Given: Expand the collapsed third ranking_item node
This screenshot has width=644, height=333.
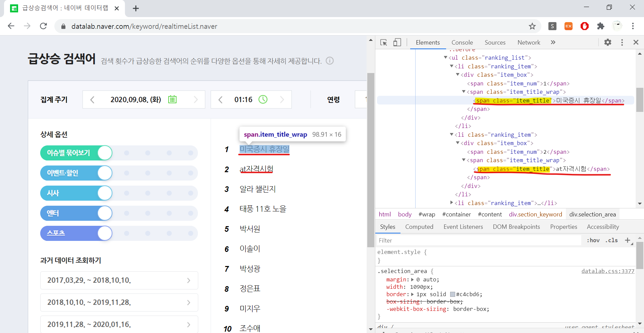Looking at the screenshot, I should tap(451, 203).
